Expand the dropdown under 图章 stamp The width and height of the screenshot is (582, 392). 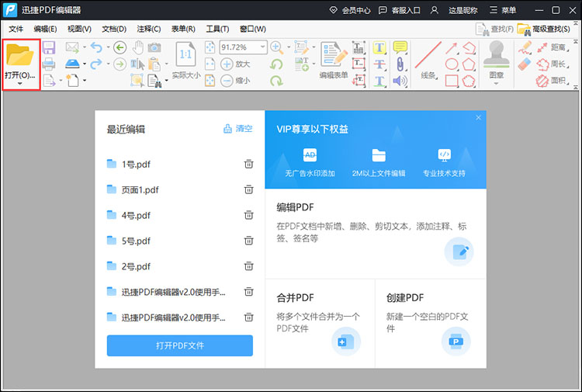coord(497,84)
